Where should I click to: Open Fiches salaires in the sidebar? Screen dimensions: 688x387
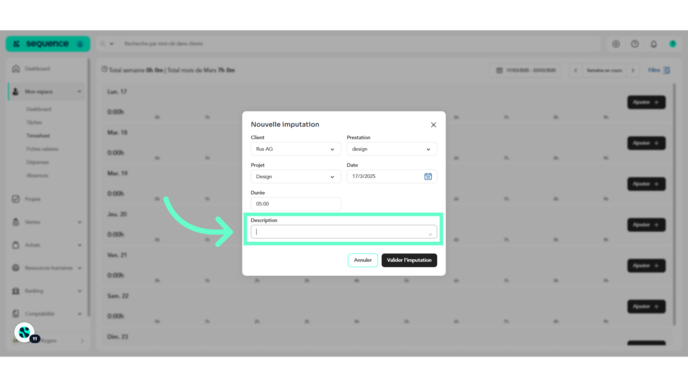[x=42, y=149]
